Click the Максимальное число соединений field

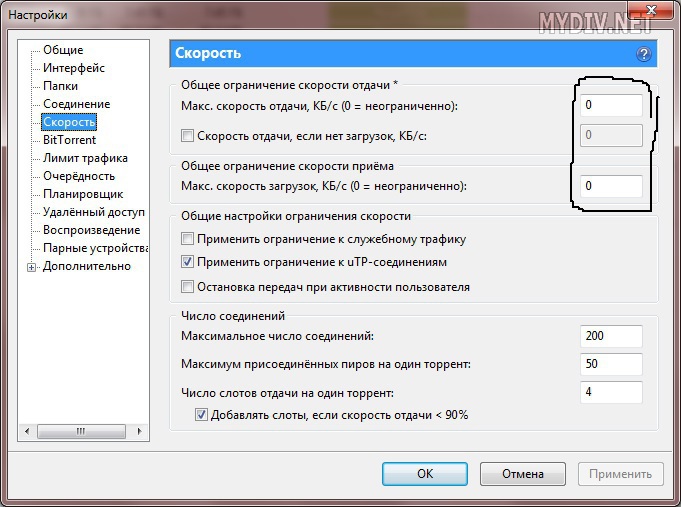click(x=611, y=336)
